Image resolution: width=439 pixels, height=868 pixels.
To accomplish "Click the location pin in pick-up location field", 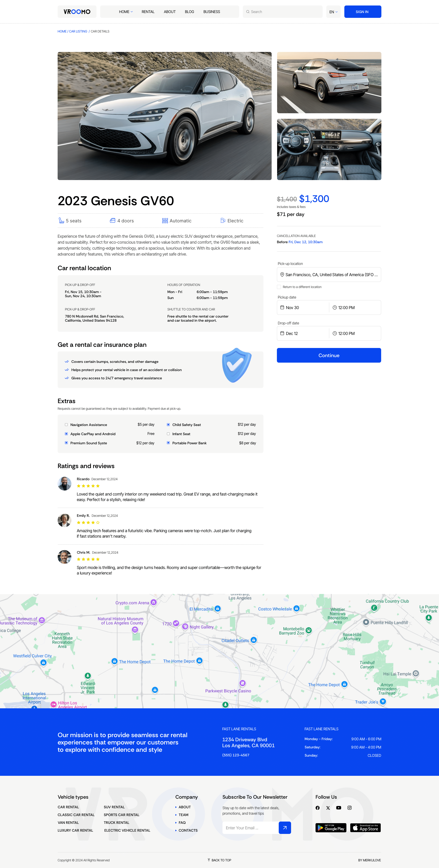I will point(282,274).
